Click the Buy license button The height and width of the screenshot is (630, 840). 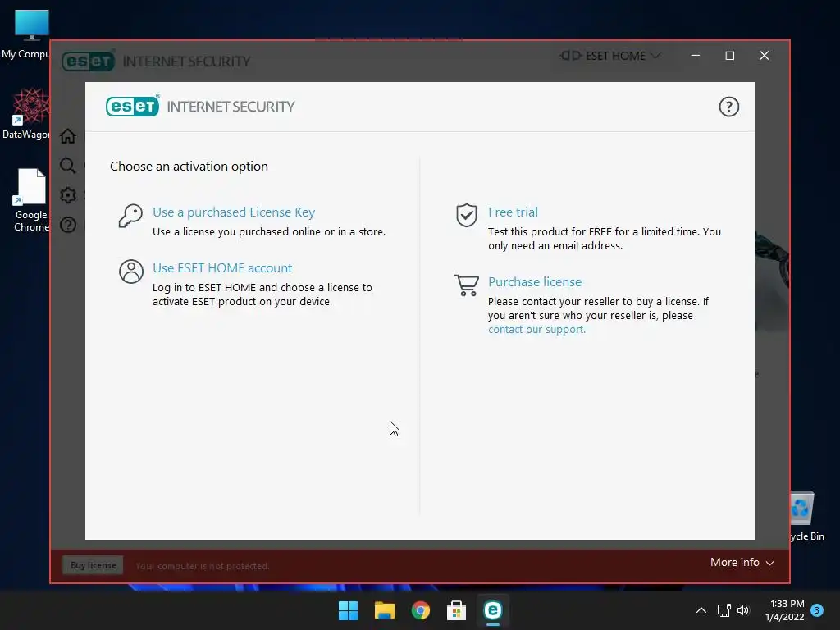tap(94, 565)
